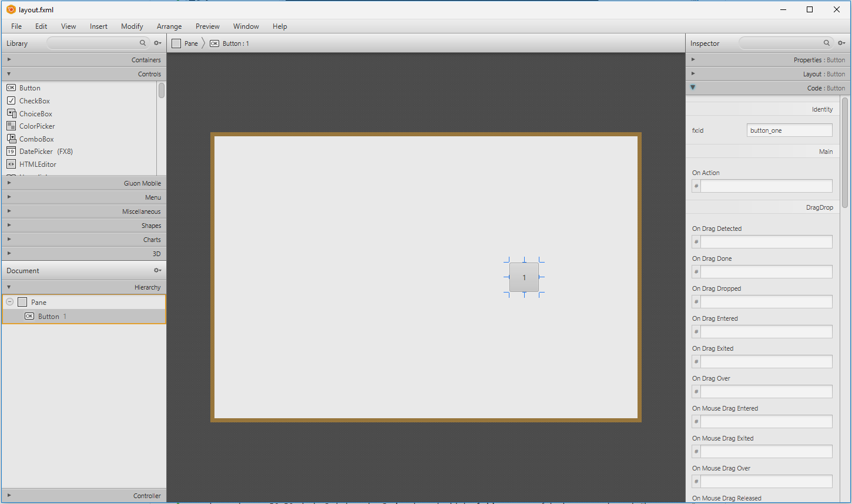This screenshot has width=852, height=504.
Task: Open the Arrange menu
Action: pyautogui.click(x=169, y=26)
